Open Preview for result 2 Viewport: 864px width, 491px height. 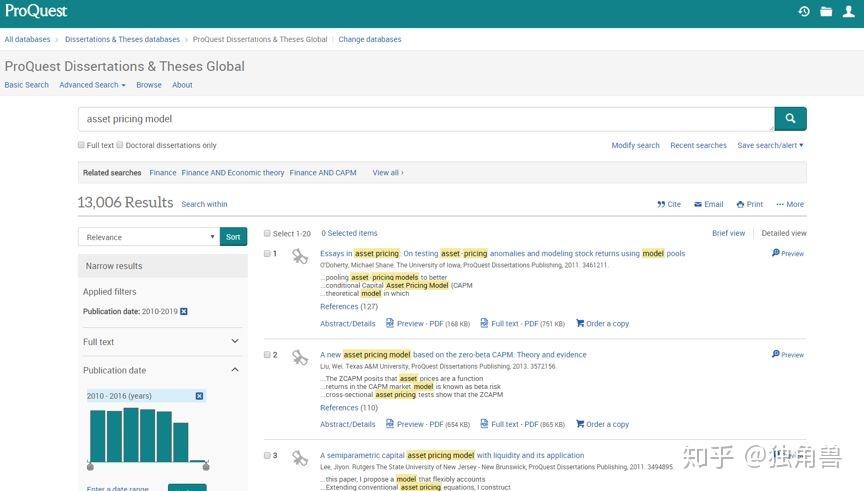[x=788, y=355]
